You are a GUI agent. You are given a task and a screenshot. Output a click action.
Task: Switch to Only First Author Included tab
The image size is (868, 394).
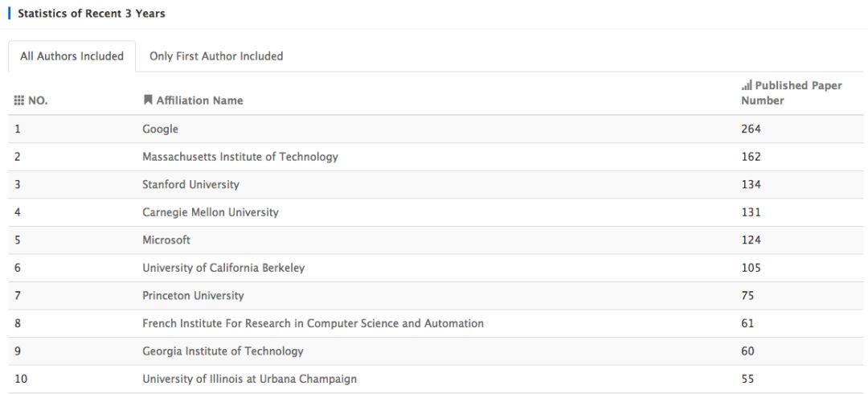pyautogui.click(x=216, y=56)
